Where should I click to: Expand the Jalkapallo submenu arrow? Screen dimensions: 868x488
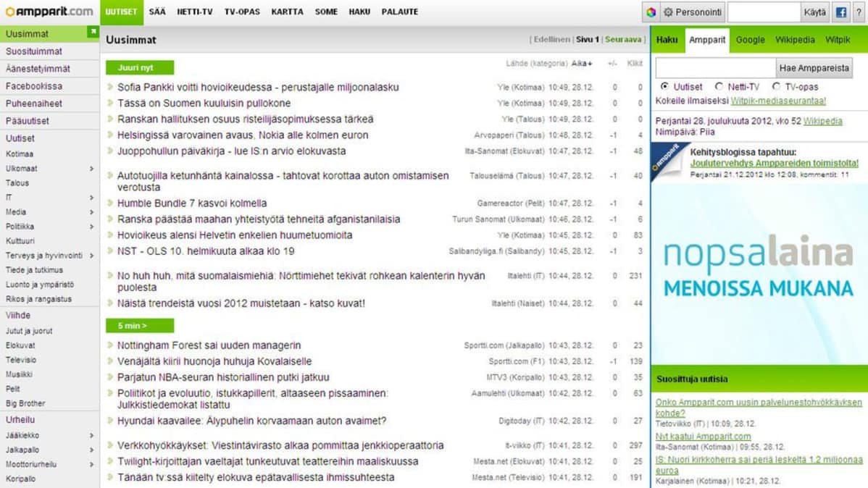pos(91,450)
